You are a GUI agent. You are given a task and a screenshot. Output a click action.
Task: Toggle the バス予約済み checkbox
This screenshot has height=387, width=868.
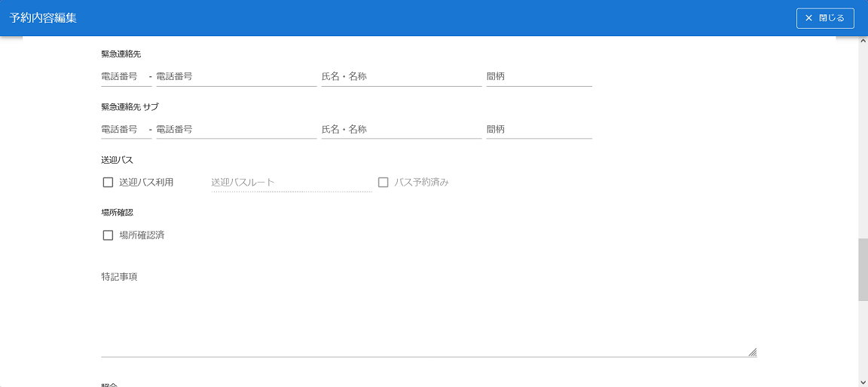tap(383, 182)
